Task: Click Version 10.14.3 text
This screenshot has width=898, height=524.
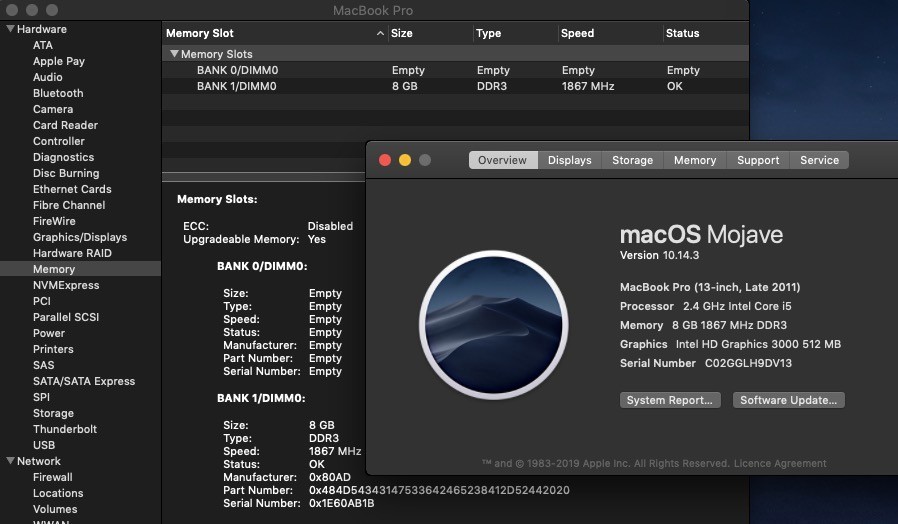Action: point(659,255)
